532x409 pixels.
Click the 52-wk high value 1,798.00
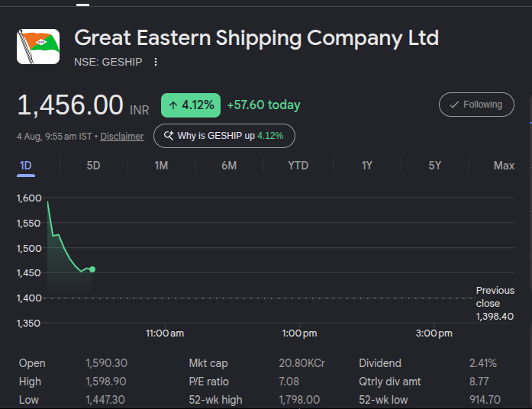pyautogui.click(x=299, y=400)
